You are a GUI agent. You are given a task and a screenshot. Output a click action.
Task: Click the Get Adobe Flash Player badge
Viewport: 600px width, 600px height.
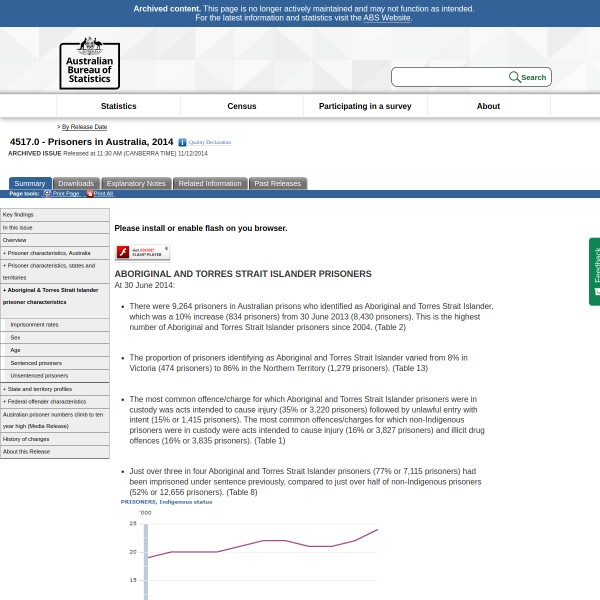[x=142, y=253]
